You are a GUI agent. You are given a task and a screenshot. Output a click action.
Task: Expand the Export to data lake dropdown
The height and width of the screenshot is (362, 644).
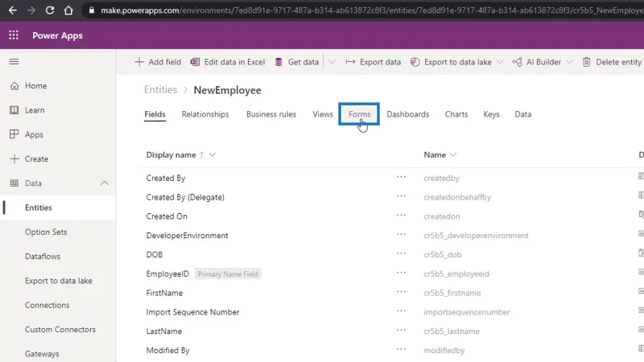click(x=499, y=62)
